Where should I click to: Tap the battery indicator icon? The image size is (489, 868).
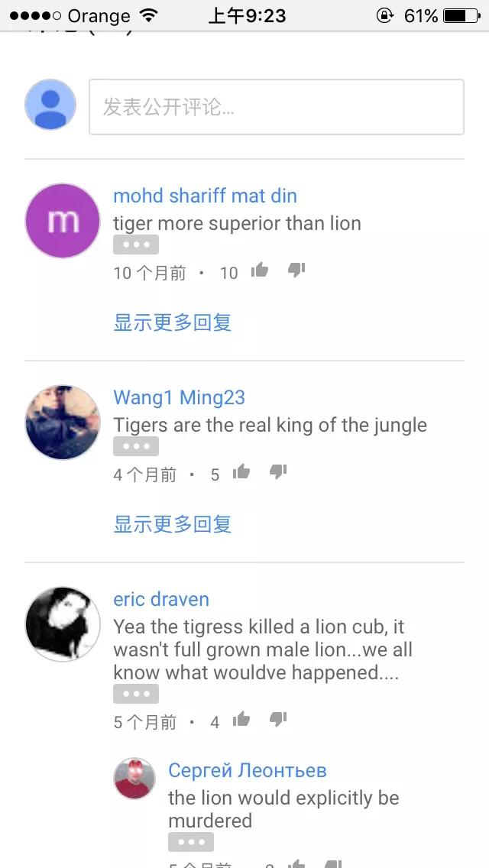pos(461,15)
